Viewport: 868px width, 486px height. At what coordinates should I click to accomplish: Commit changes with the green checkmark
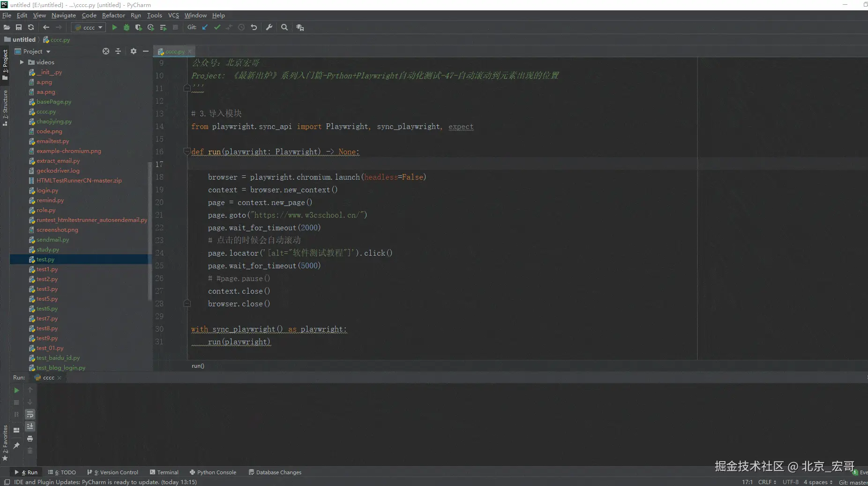217,28
